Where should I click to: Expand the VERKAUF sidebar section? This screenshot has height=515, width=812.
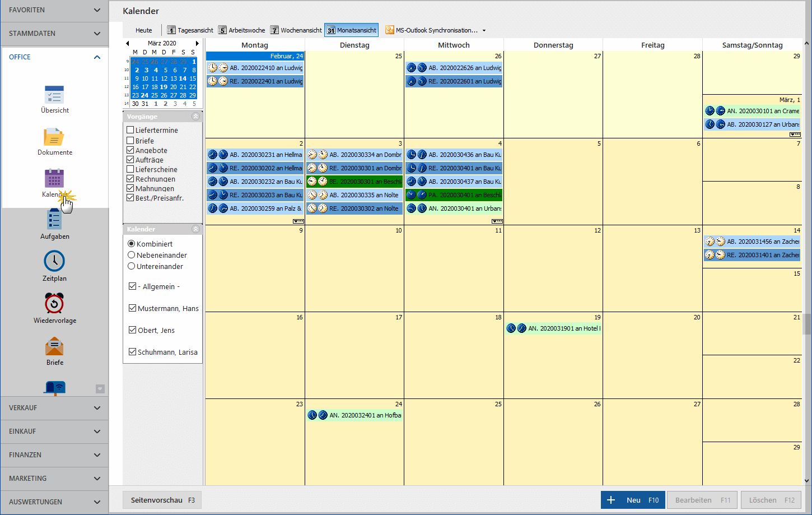(54, 408)
